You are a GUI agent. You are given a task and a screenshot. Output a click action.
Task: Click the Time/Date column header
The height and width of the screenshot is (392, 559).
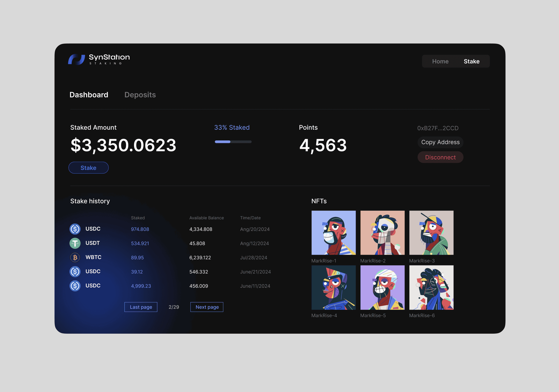[x=250, y=218]
